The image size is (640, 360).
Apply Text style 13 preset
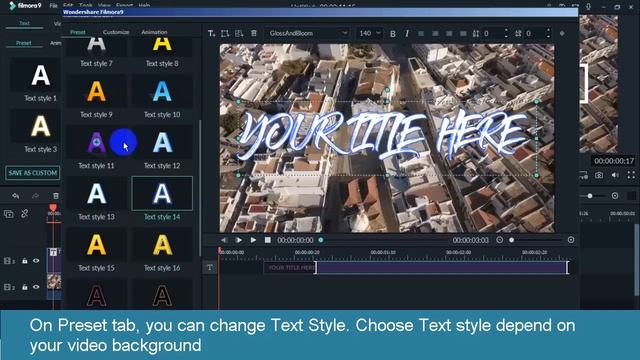[96, 199]
